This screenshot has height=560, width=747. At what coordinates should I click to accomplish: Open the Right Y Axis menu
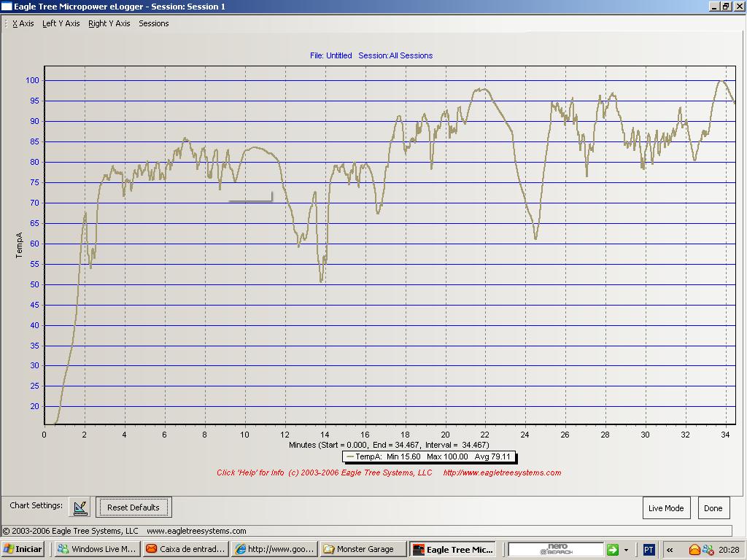(x=109, y=23)
